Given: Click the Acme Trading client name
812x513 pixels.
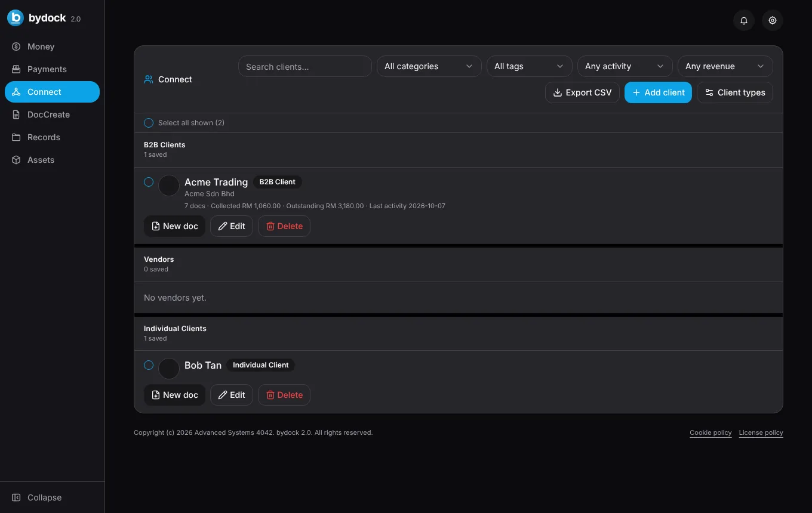Looking at the screenshot, I should point(216,182).
